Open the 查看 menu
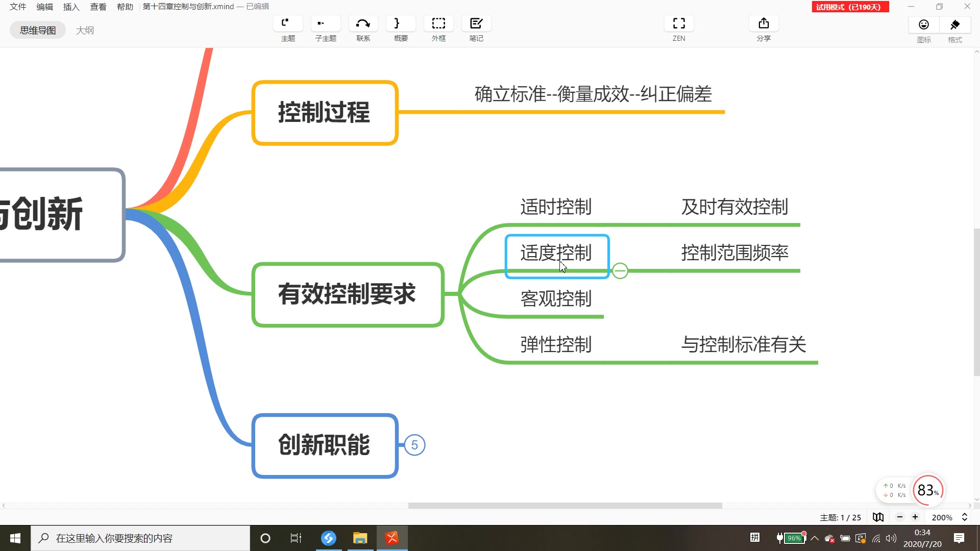The image size is (980, 551). click(x=98, y=7)
